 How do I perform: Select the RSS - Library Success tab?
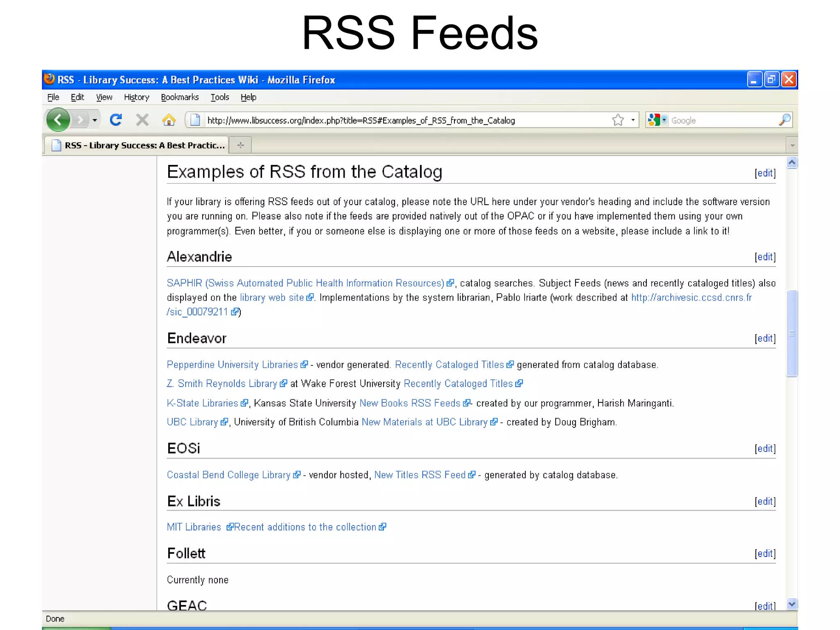tap(136, 145)
